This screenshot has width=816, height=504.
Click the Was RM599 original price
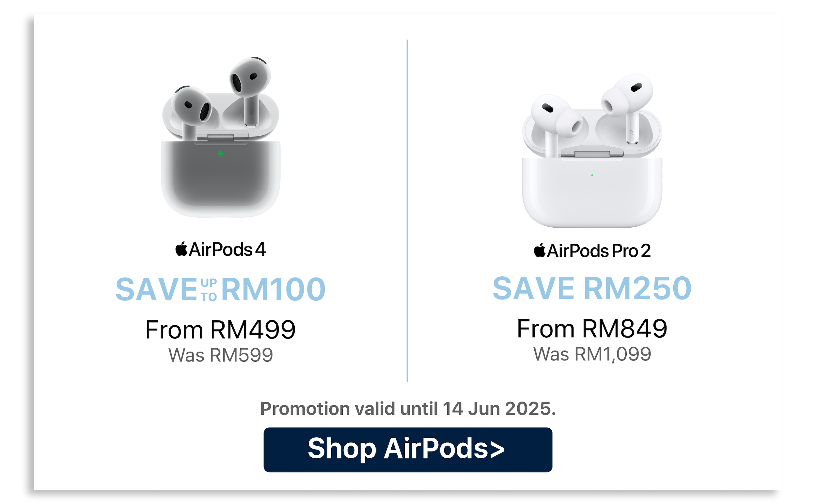[220, 355]
